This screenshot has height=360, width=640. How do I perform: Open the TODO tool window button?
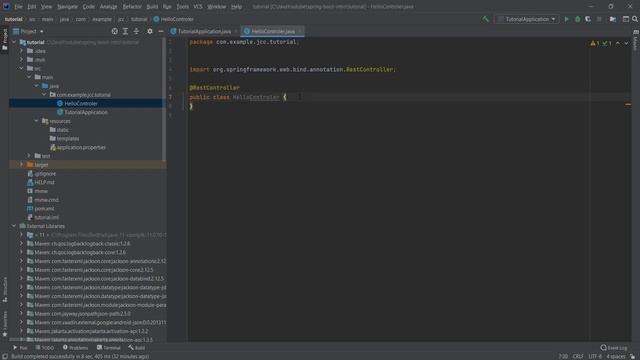tap(44, 348)
